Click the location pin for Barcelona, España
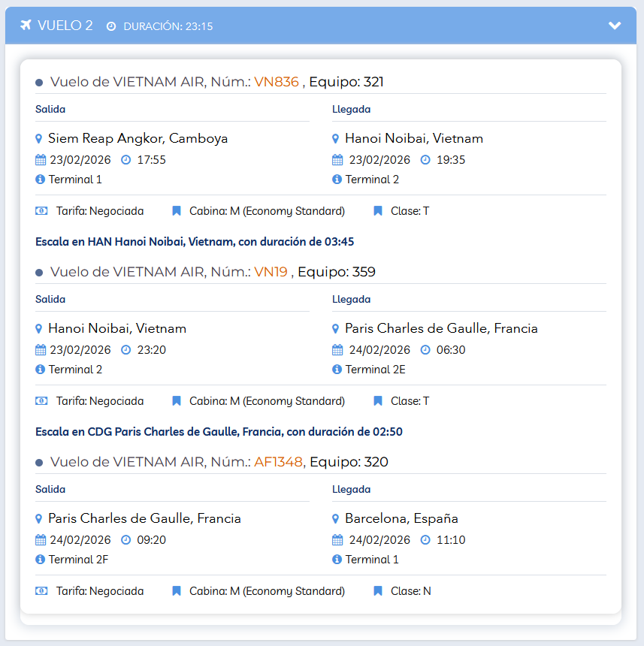This screenshot has height=646, width=644. [336, 519]
